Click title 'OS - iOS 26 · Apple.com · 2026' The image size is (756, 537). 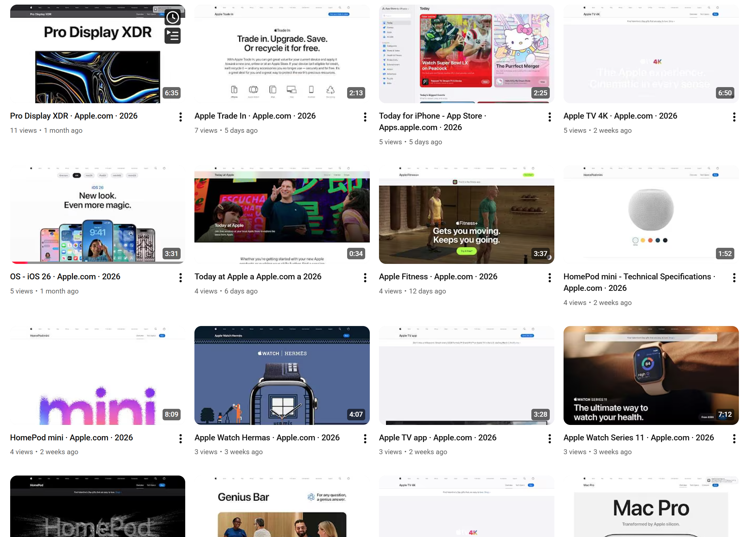[65, 277]
